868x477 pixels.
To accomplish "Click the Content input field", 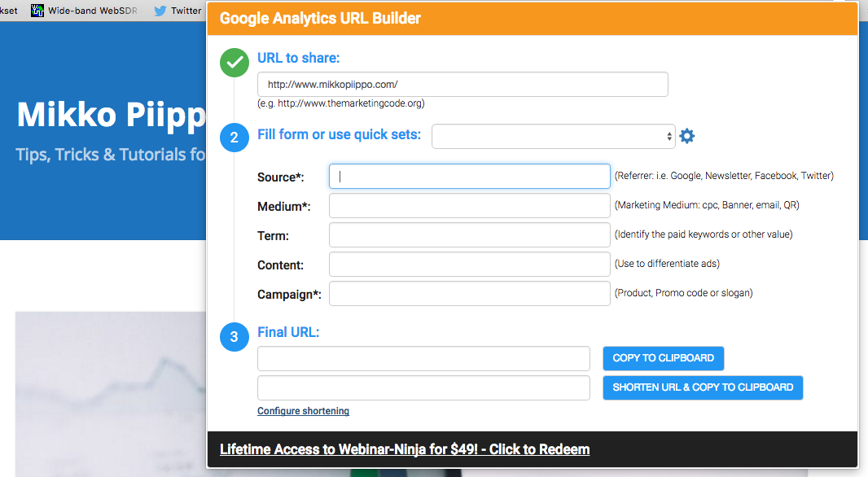I will [x=470, y=264].
